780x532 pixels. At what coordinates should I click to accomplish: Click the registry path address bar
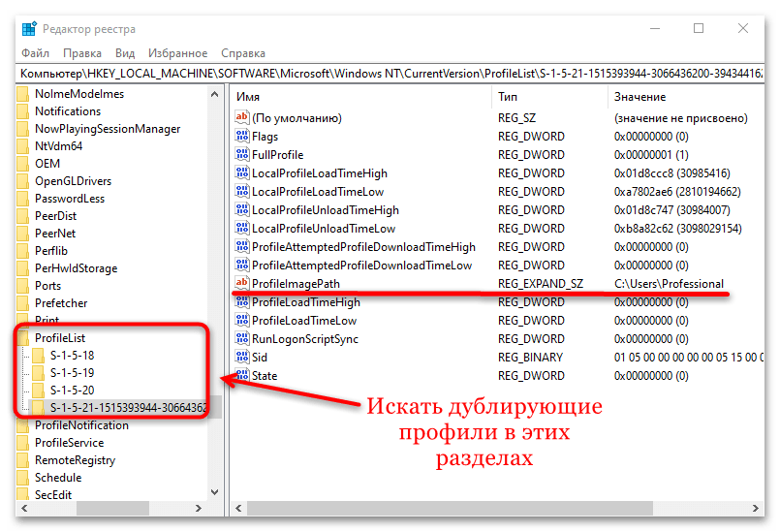click(x=388, y=74)
